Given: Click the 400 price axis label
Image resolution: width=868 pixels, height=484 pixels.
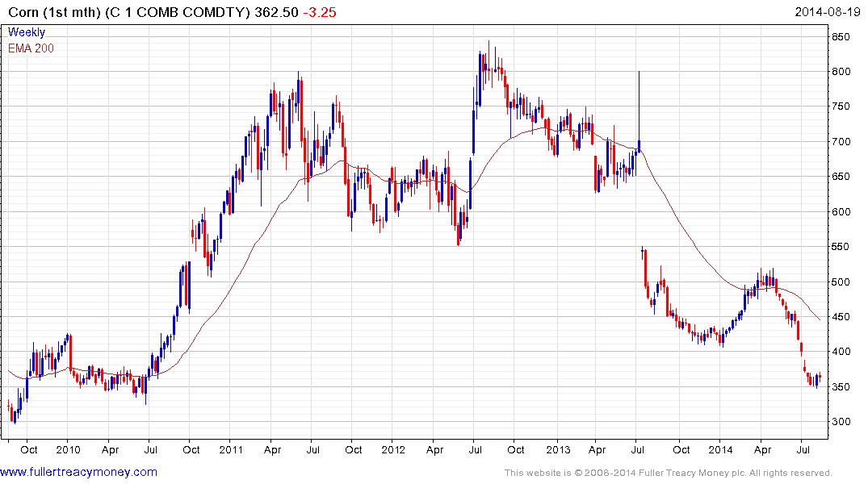Looking at the screenshot, I should [x=841, y=351].
